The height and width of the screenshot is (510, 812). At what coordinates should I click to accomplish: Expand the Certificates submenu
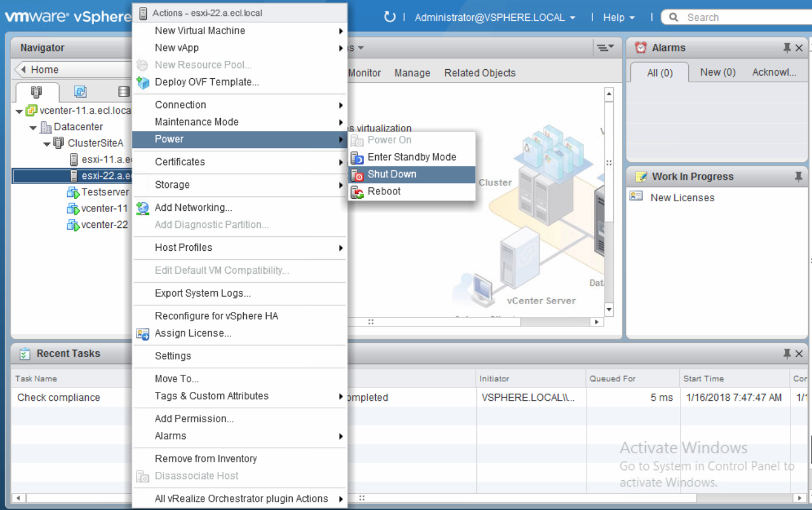341,162
